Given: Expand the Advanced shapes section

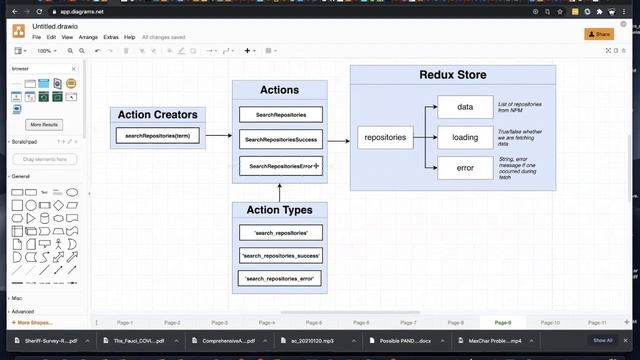Looking at the screenshot, I should pos(22,311).
